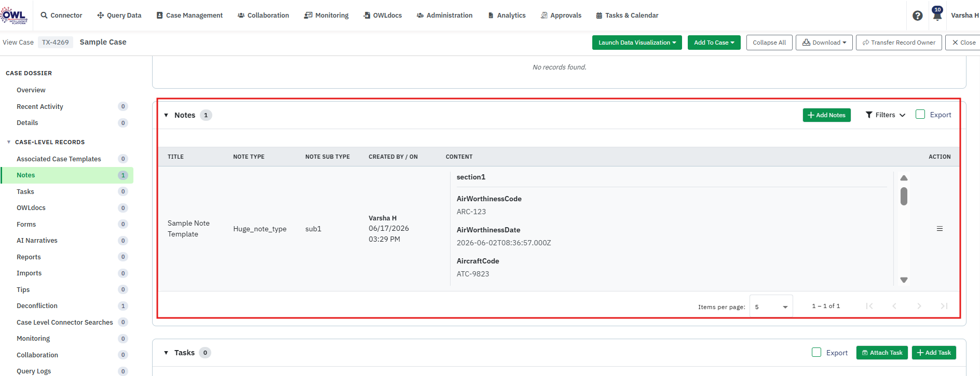Select Reports in sidebar
Viewport: 980px width, 376px height.
click(29, 257)
